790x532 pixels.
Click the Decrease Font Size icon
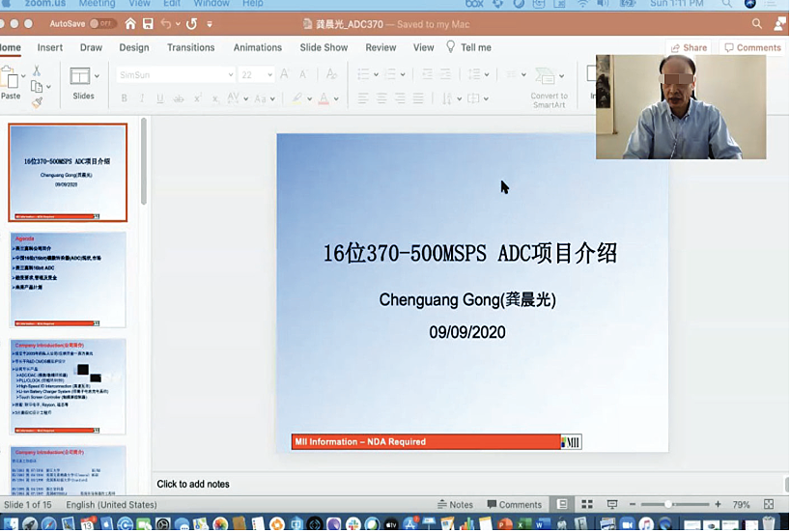click(x=303, y=74)
